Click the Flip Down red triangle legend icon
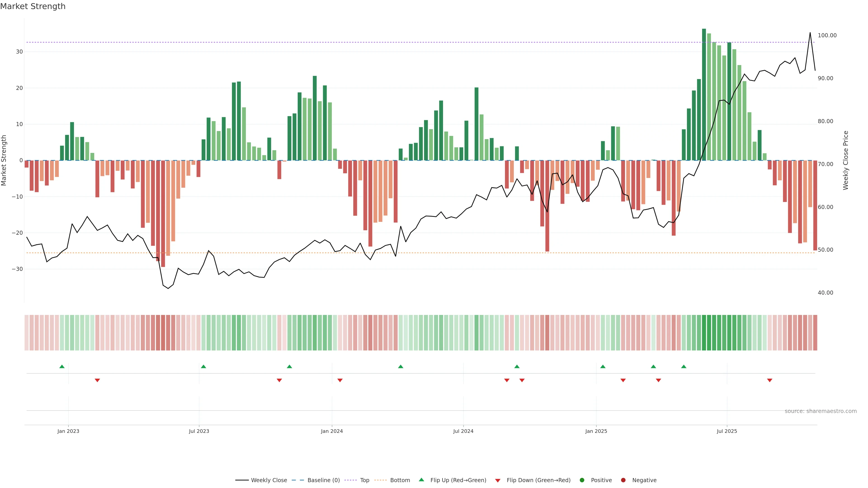868x488 pixels. coord(498,480)
